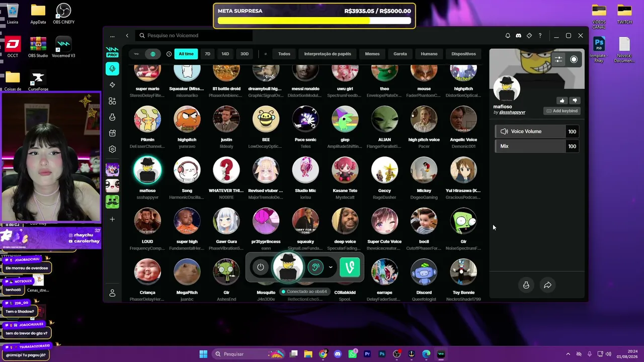
Task: Click the sort order icon before Todos
Action: click(x=266, y=54)
